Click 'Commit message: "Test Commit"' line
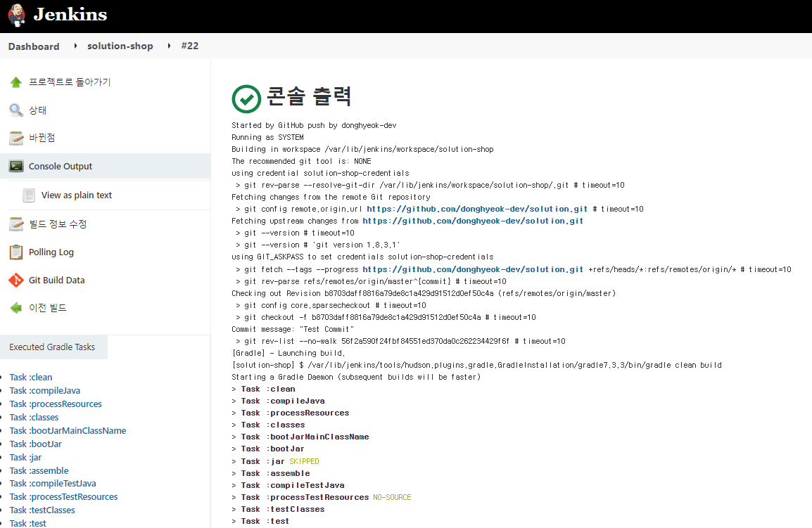812x528 pixels. point(293,329)
